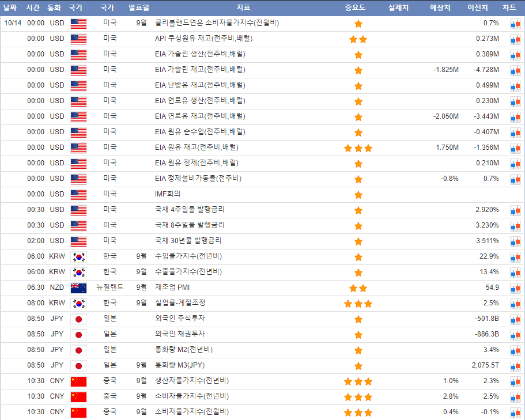This screenshot has width=525, height=420.
Task: Click Japan flag in 외국인 주식투자 row
Action: 78,319
